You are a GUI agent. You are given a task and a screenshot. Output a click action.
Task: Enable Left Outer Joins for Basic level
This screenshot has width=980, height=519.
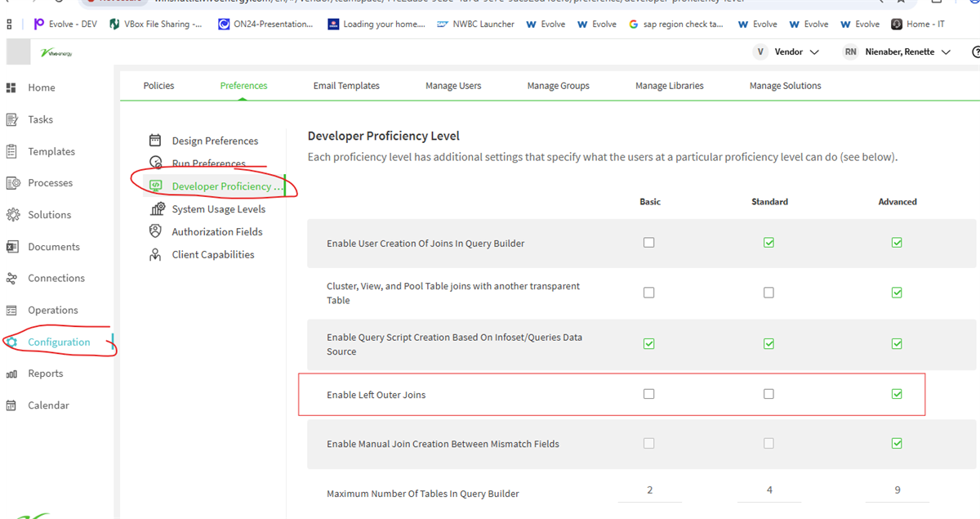tap(648, 394)
